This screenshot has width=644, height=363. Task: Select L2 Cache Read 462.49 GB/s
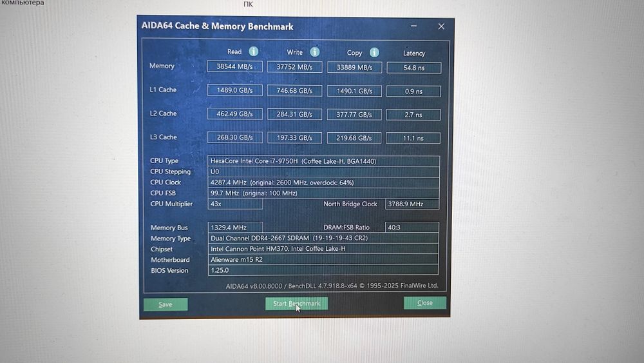[x=234, y=114]
